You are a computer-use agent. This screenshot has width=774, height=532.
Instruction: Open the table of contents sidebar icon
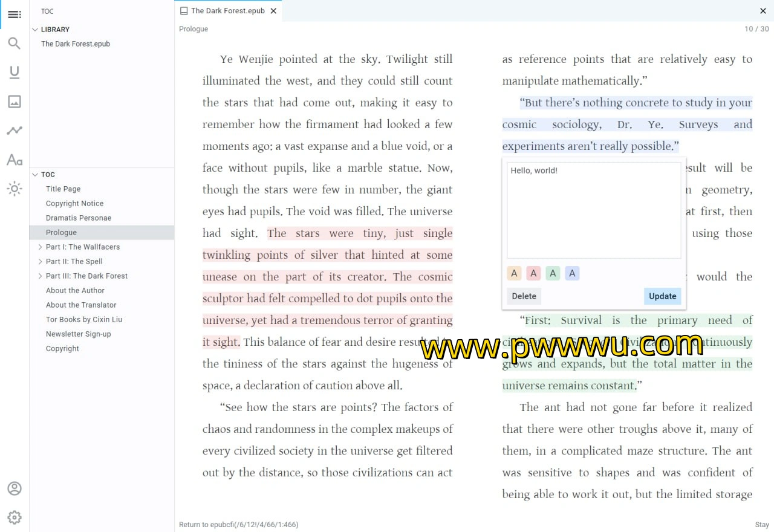[x=15, y=15]
